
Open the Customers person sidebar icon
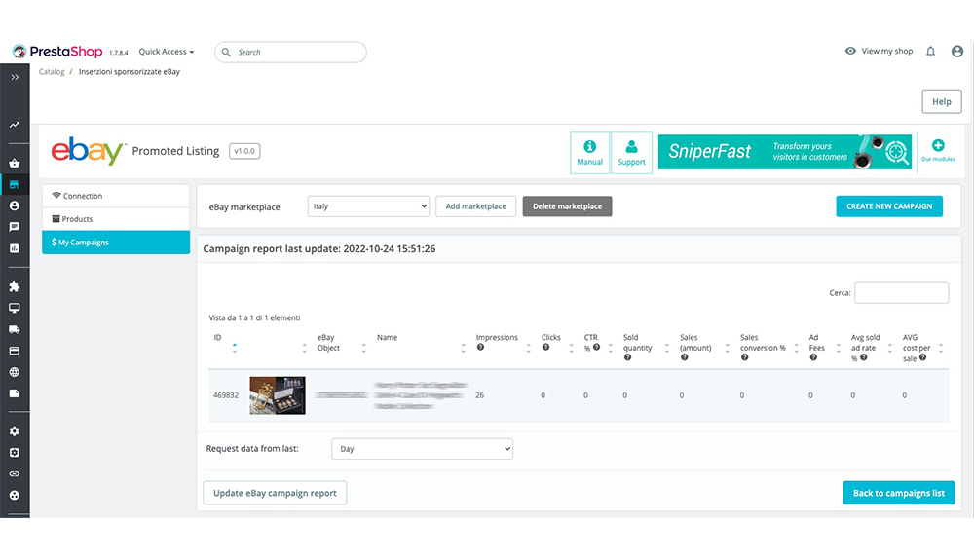15,205
